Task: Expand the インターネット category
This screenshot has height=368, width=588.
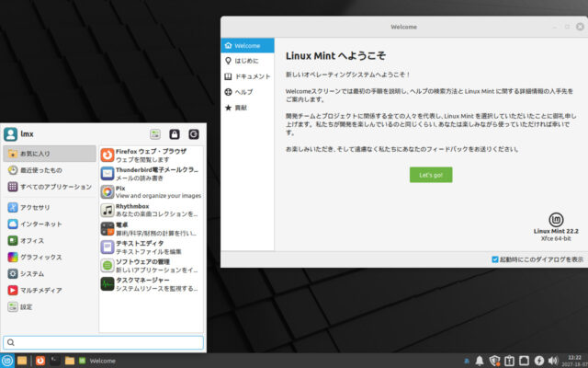Action: click(x=50, y=224)
